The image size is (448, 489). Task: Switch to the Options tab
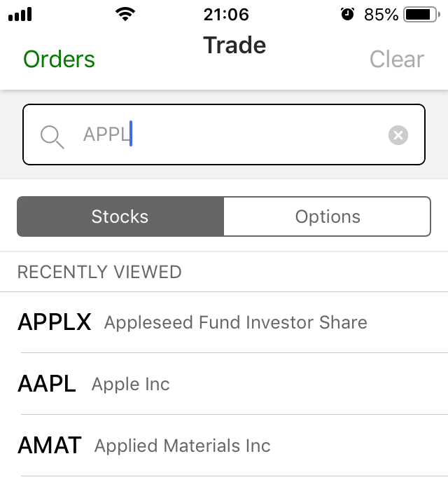click(x=327, y=216)
